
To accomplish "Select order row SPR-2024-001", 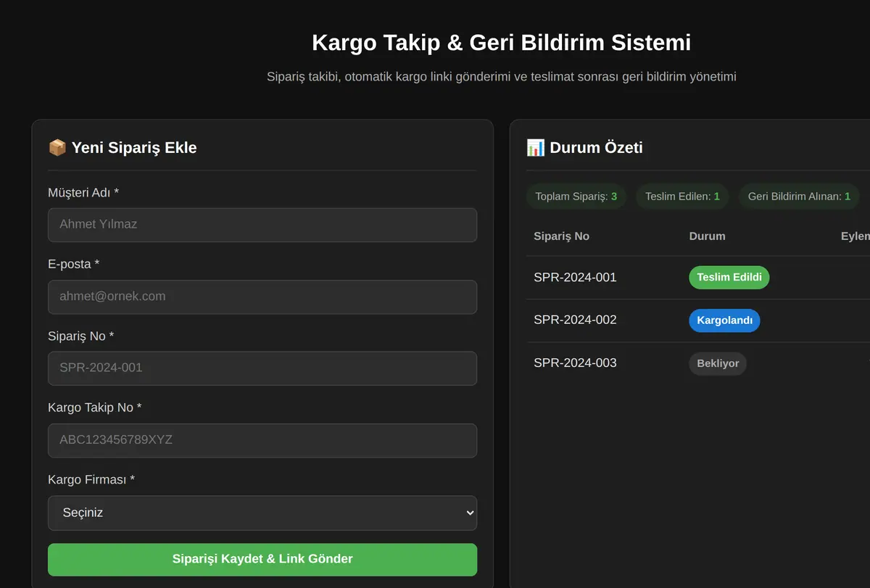I will coord(698,278).
